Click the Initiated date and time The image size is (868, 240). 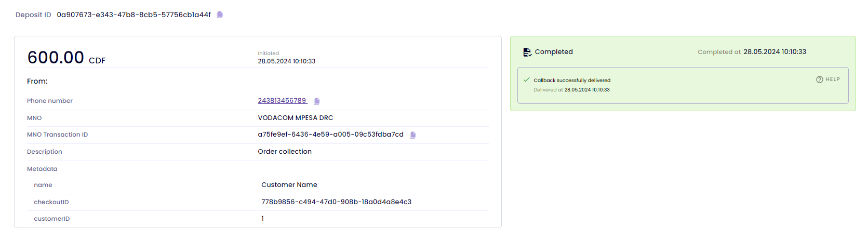click(287, 61)
